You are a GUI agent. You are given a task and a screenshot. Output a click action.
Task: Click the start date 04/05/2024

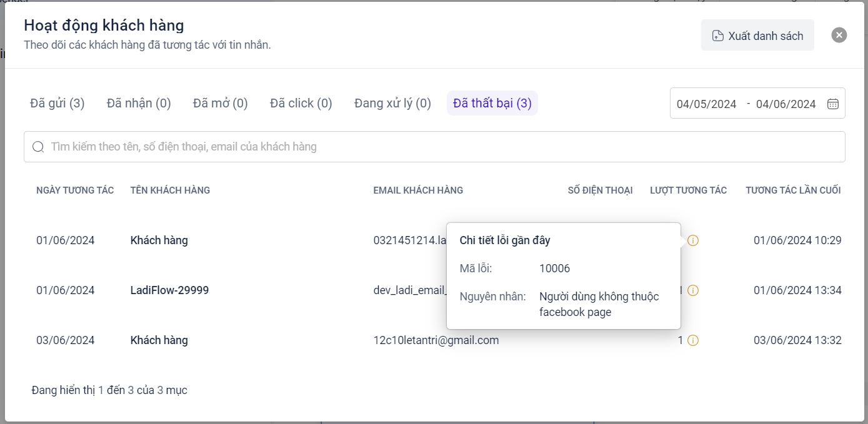click(x=706, y=104)
